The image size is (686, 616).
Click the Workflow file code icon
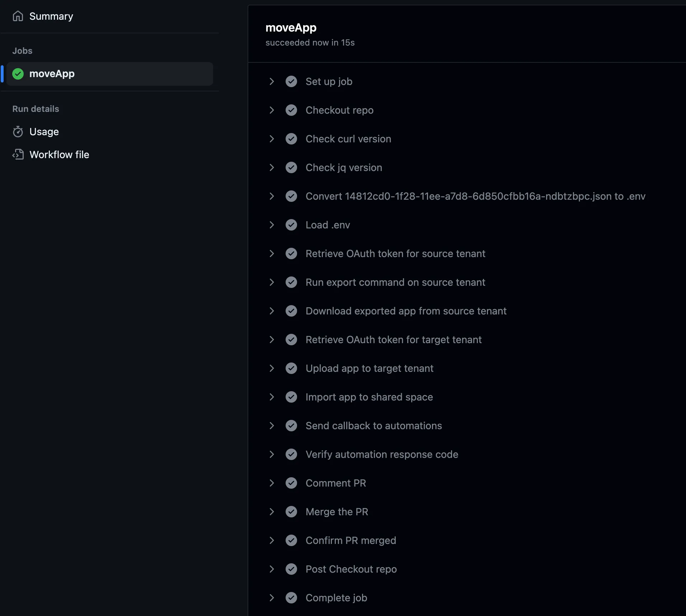click(x=18, y=155)
